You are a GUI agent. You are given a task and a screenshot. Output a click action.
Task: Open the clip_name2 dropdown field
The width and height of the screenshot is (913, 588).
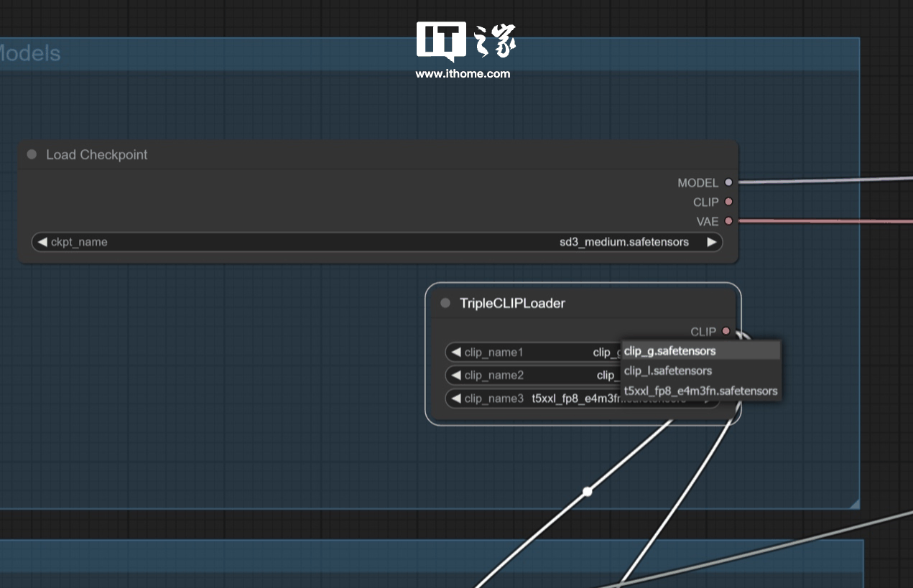(x=532, y=375)
